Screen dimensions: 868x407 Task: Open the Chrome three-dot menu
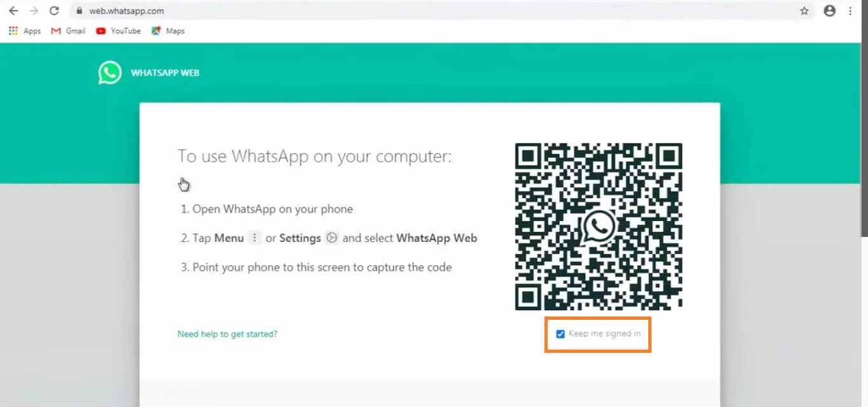[850, 11]
